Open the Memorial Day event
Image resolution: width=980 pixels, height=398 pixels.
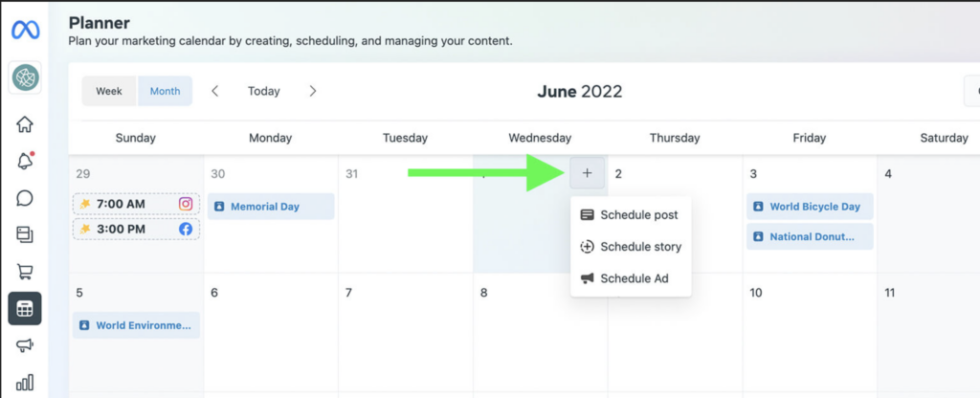[273, 207]
